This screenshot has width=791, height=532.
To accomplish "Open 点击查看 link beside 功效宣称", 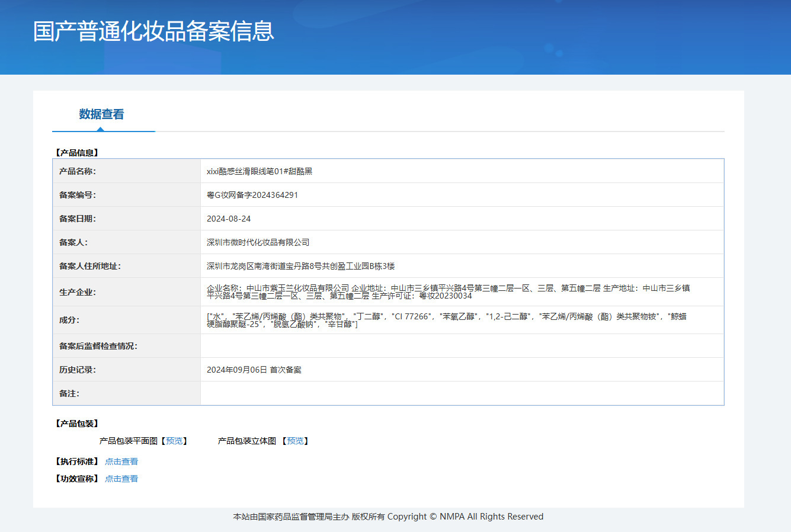I will [x=121, y=479].
